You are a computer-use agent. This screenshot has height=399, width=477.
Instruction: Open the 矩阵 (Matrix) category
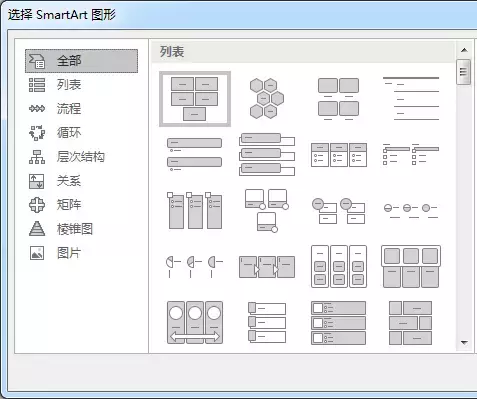click(69, 205)
